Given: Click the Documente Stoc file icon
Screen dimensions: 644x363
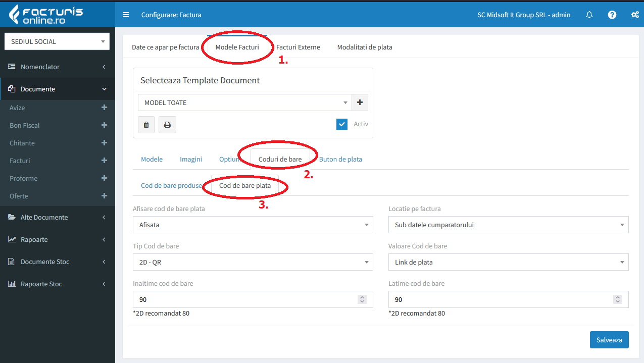Looking at the screenshot, I should (x=12, y=262).
